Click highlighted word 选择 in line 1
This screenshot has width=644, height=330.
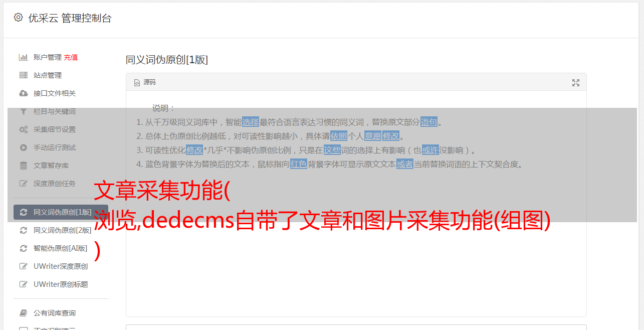point(251,122)
